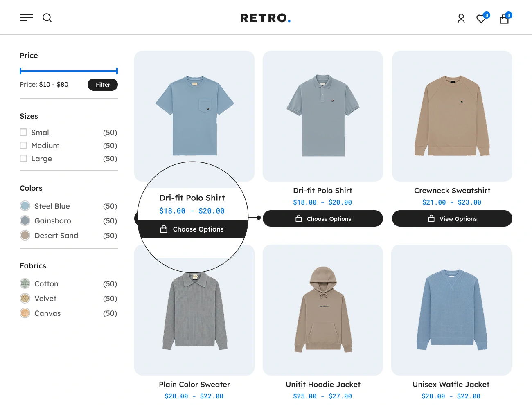Click the Cotton label
532x405 pixels.
tap(46, 284)
